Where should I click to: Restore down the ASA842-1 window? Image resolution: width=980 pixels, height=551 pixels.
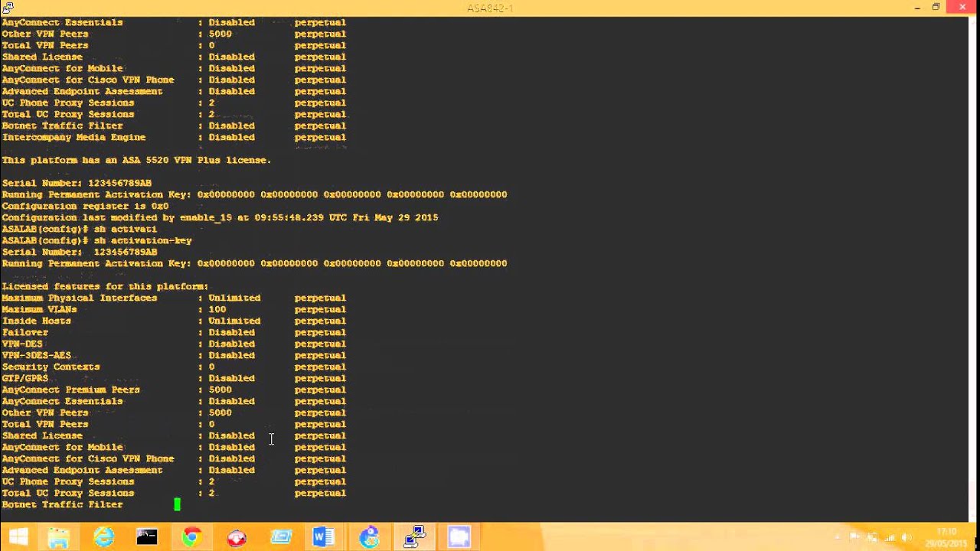tap(936, 7)
